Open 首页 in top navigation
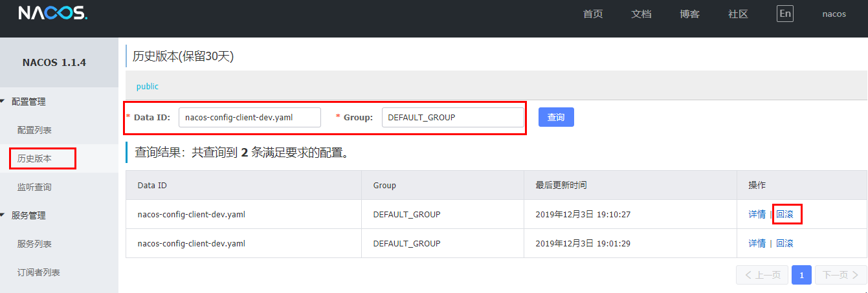 [x=593, y=14]
